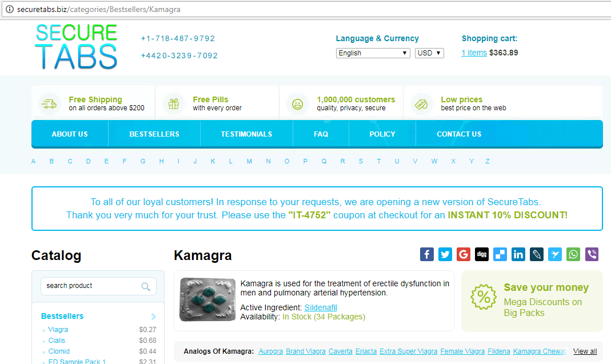Click the phone number +1-718-487-9792

178,39
